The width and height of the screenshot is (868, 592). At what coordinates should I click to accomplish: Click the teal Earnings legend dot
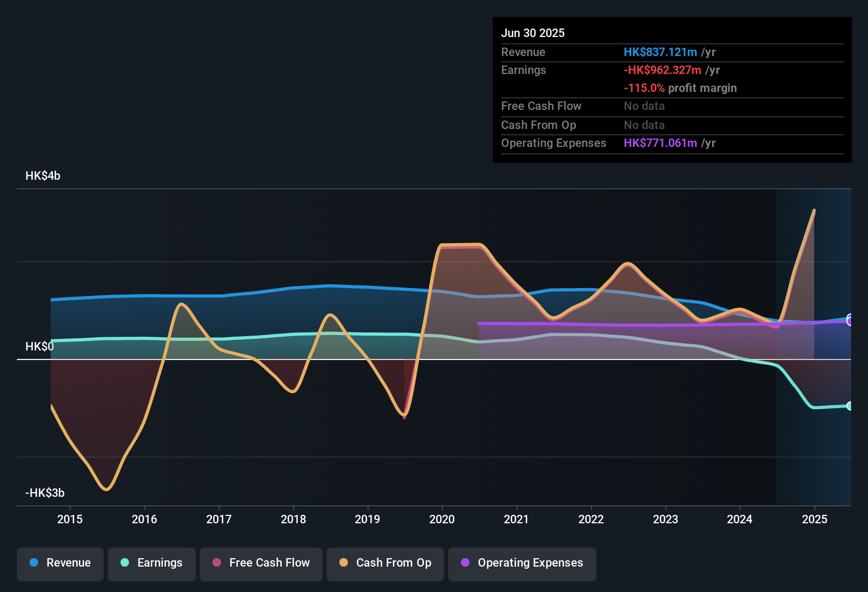point(125,562)
